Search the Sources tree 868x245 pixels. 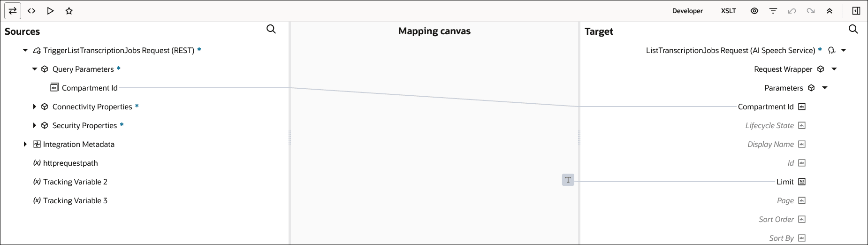pos(271,29)
